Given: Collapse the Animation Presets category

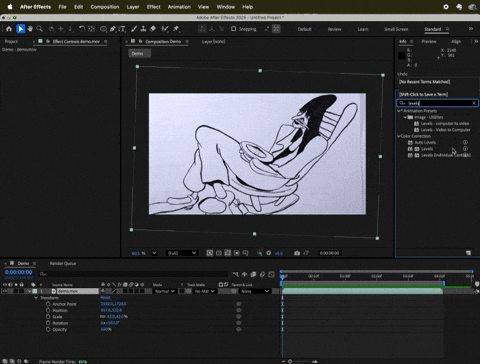Looking at the screenshot, I should [399, 111].
